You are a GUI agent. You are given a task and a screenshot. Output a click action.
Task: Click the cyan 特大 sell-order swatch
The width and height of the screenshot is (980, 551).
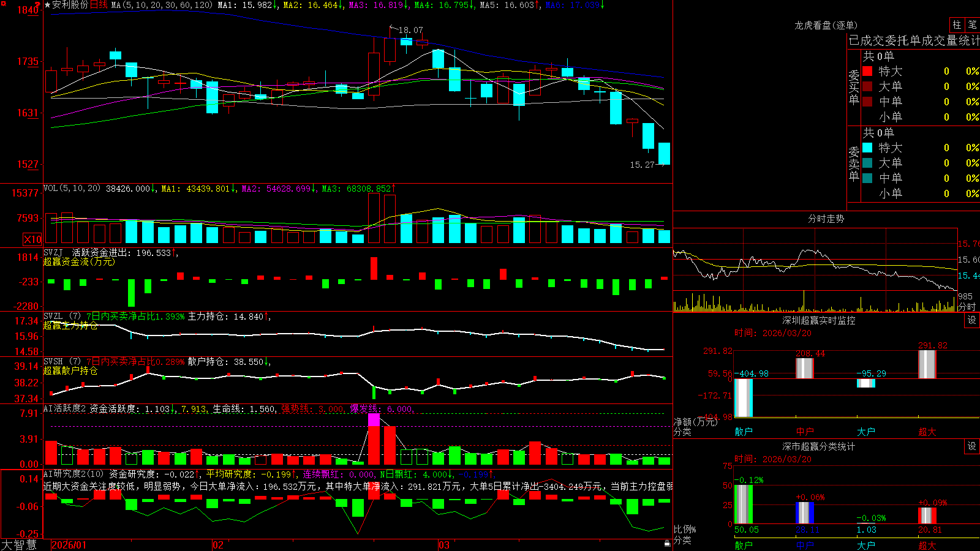[x=867, y=148]
